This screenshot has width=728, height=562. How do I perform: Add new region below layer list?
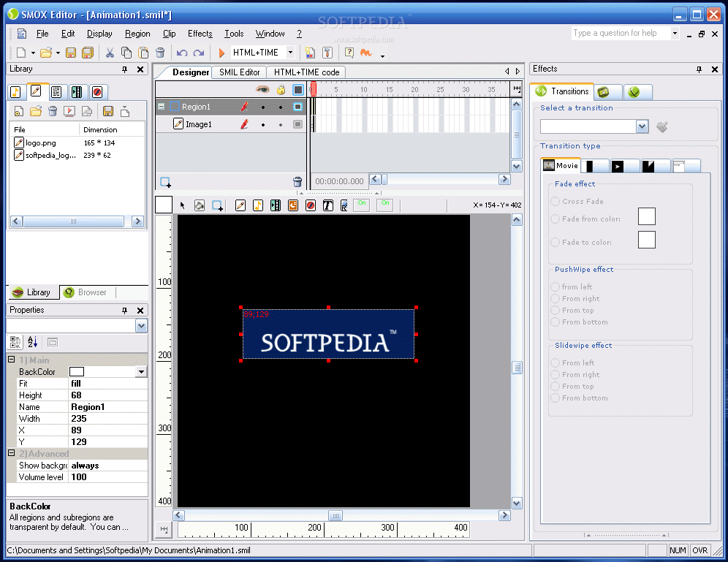coord(165,182)
